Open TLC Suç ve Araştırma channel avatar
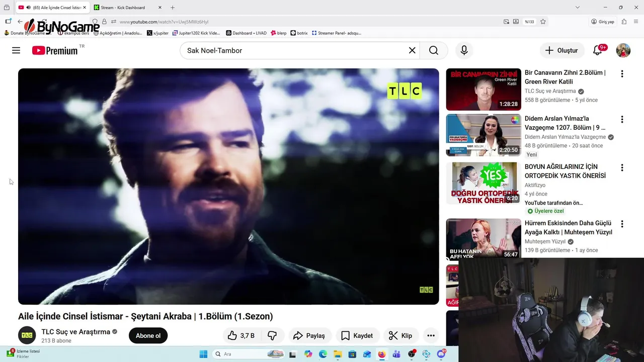Image resolution: width=644 pixels, height=362 pixels. pos(27,335)
